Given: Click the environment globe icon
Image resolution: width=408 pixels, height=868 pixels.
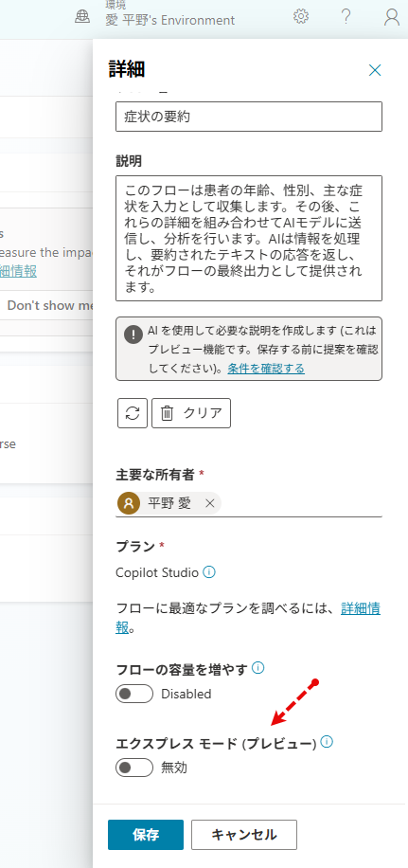Looking at the screenshot, I should (81, 17).
